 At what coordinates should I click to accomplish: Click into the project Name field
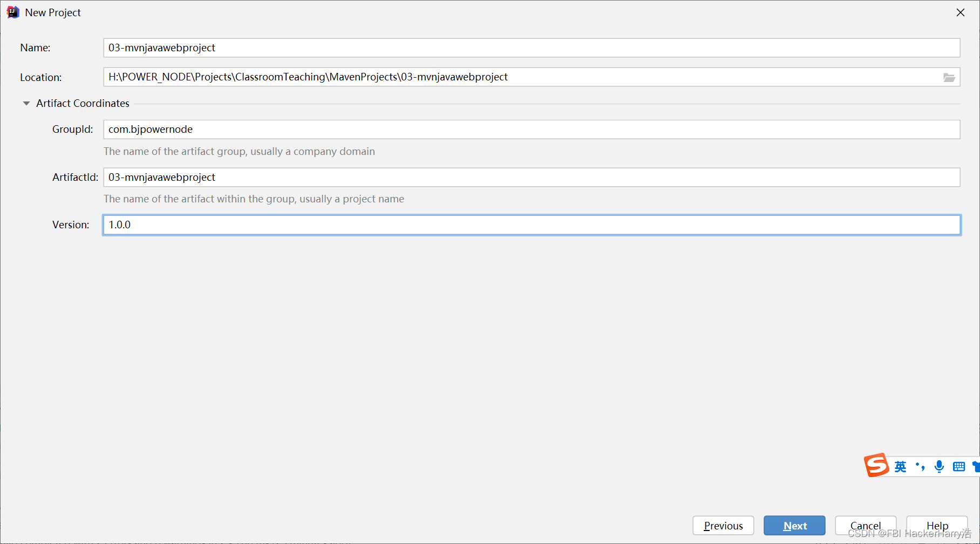click(x=532, y=48)
